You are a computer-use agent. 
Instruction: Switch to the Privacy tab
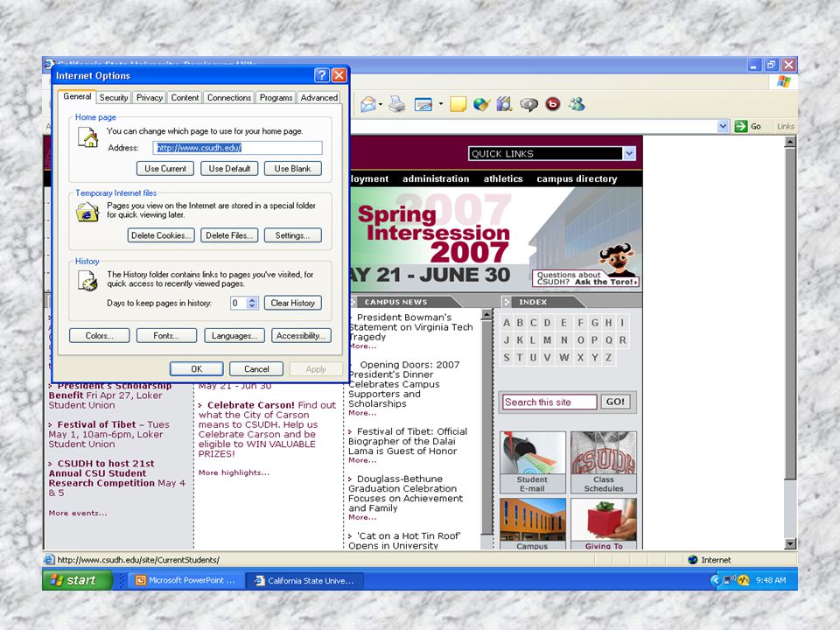point(150,97)
